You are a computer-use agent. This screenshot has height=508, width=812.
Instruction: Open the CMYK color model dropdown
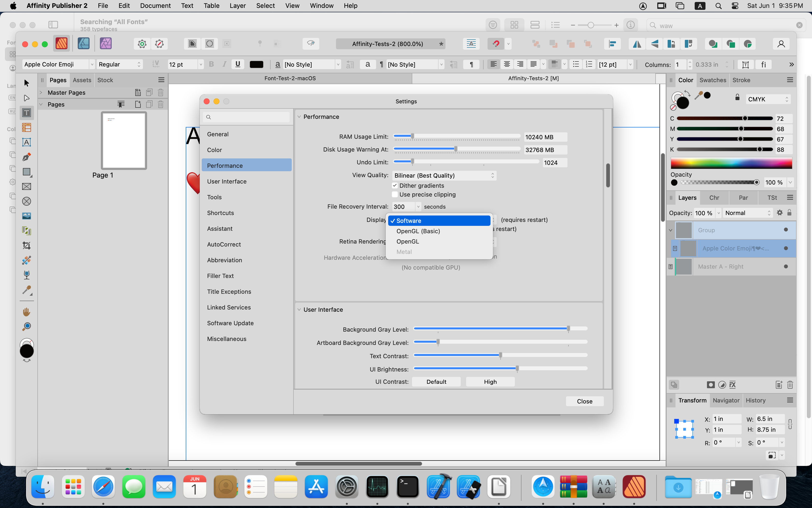click(x=768, y=99)
